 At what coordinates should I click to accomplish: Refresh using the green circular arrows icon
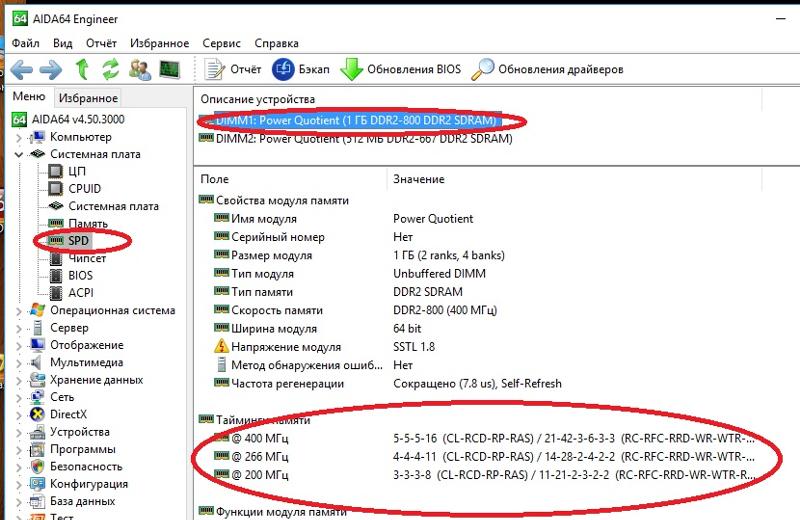[110, 69]
